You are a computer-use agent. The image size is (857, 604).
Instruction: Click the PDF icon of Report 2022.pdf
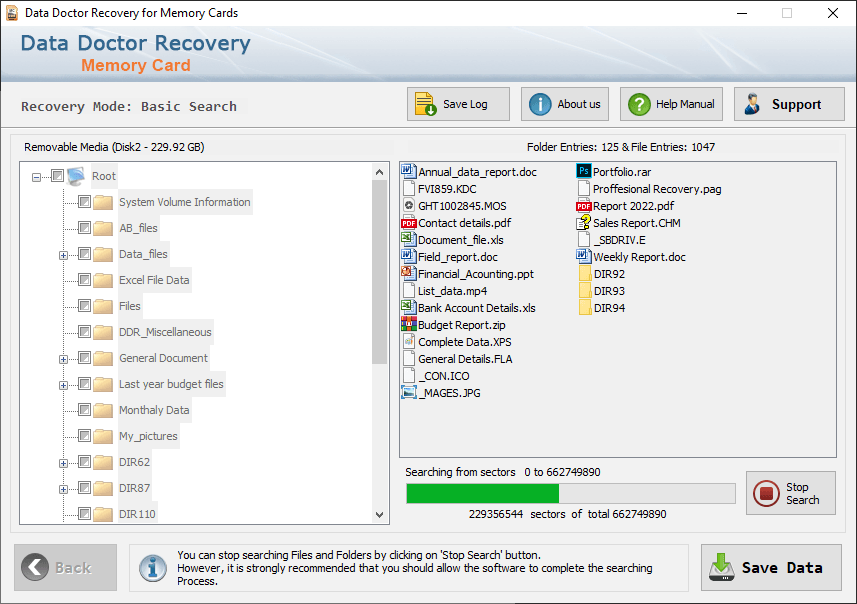[x=584, y=206]
